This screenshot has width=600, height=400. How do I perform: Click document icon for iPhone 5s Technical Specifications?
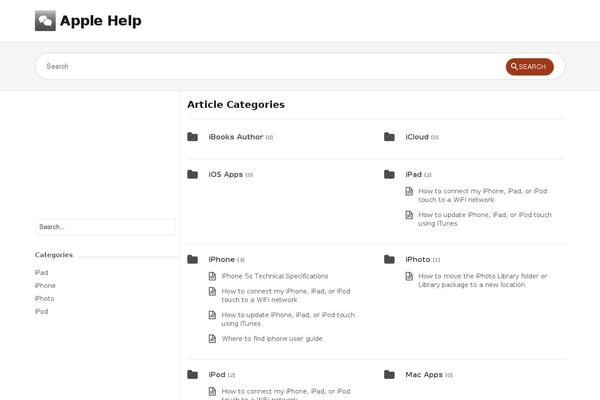212,276
